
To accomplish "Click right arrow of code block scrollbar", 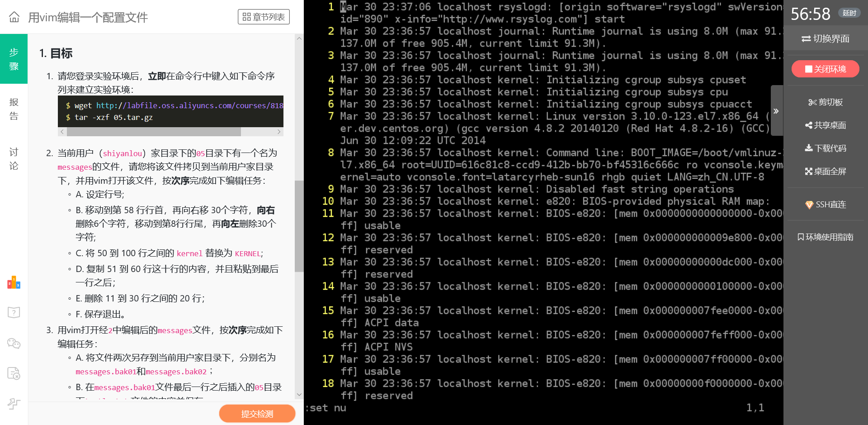I will click(x=279, y=132).
